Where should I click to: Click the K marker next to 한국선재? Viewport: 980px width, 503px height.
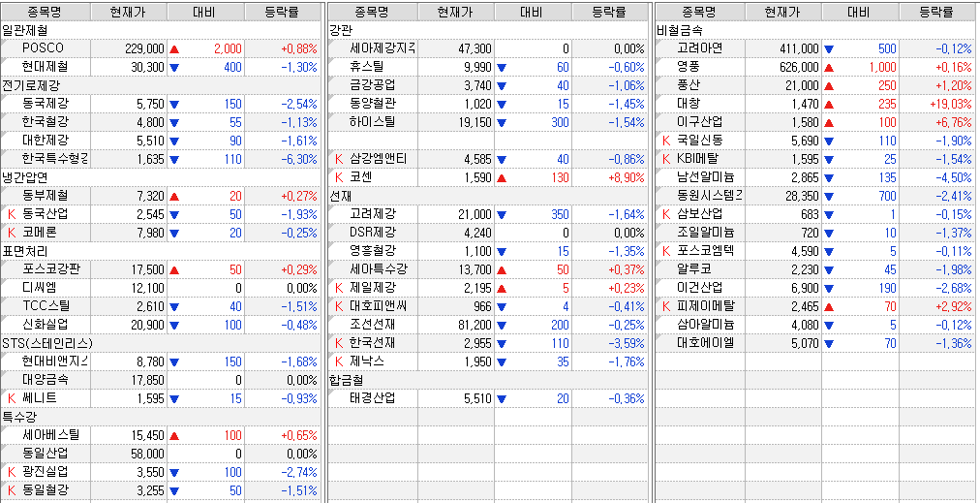click(339, 343)
